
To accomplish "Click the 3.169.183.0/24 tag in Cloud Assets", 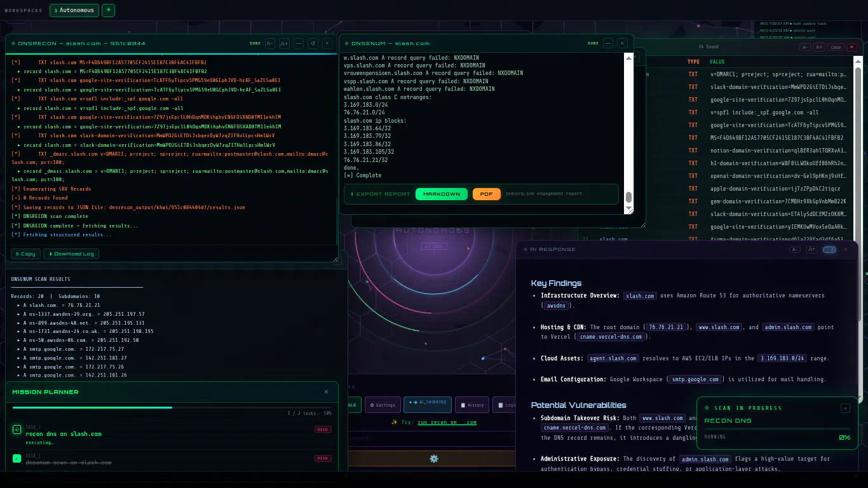I will click(782, 358).
